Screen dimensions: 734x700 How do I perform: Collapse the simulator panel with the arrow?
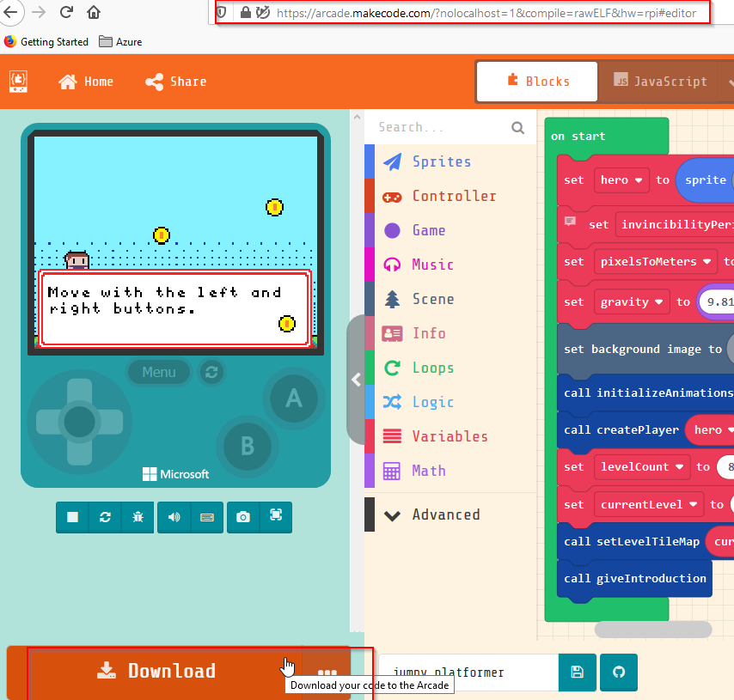coord(356,380)
